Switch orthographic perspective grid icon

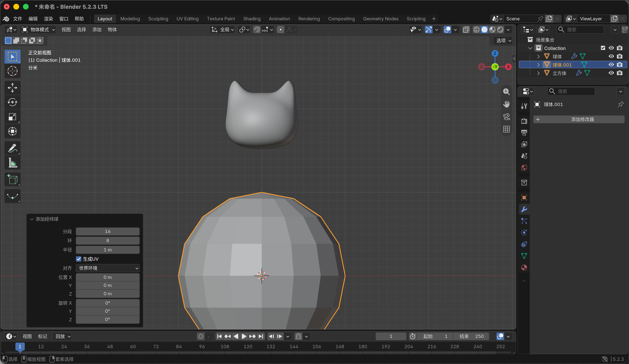pos(506,129)
